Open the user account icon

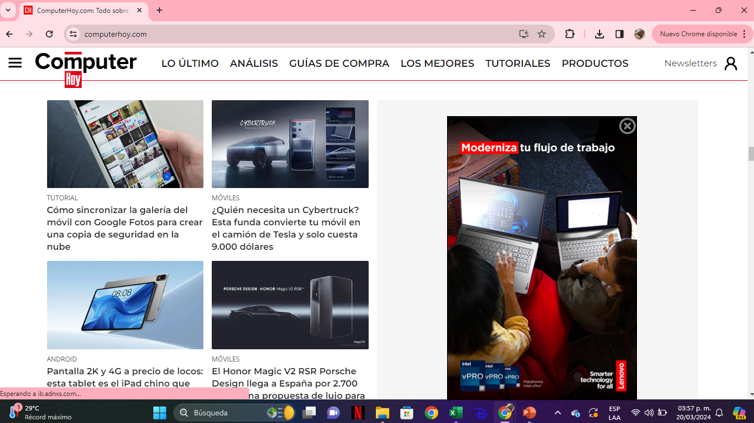point(730,63)
